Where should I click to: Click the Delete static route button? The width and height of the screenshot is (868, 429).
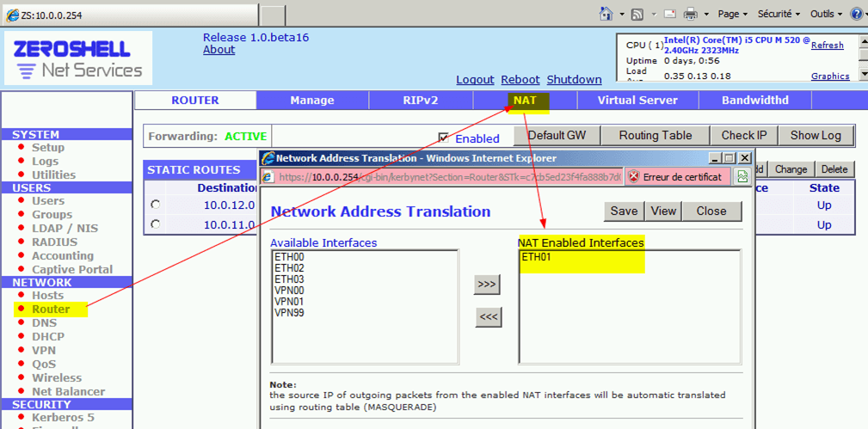(x=834, y=169)
